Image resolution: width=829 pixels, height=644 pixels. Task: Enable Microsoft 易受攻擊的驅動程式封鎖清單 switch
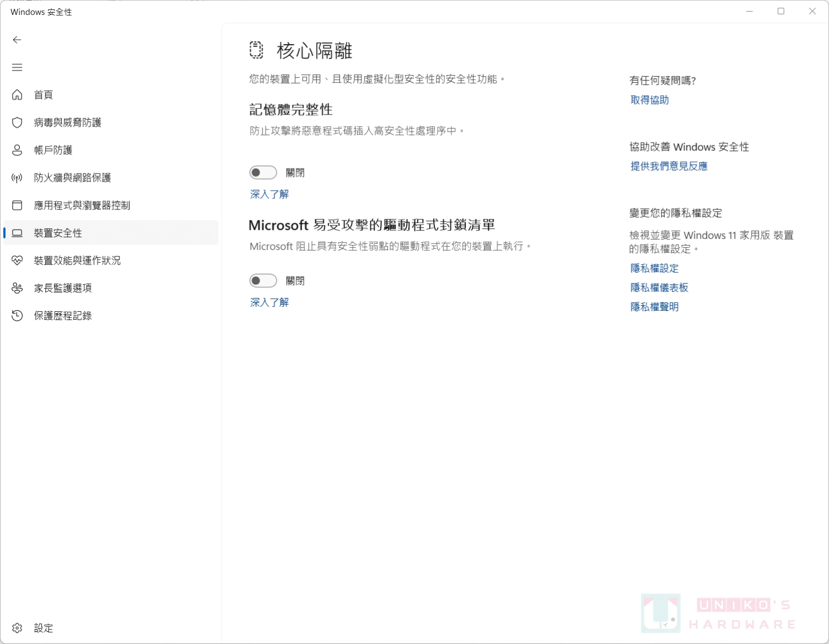point(263,281)
